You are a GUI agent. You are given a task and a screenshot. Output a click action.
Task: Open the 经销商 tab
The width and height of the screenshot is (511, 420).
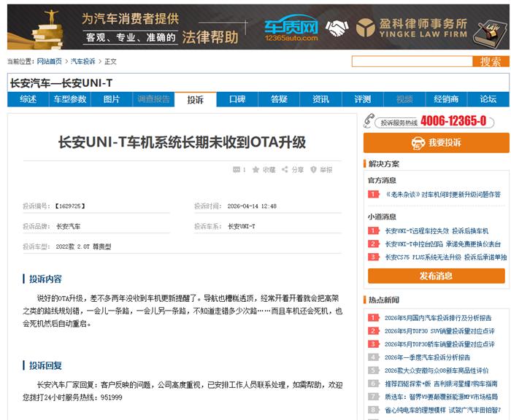[447, 99]
